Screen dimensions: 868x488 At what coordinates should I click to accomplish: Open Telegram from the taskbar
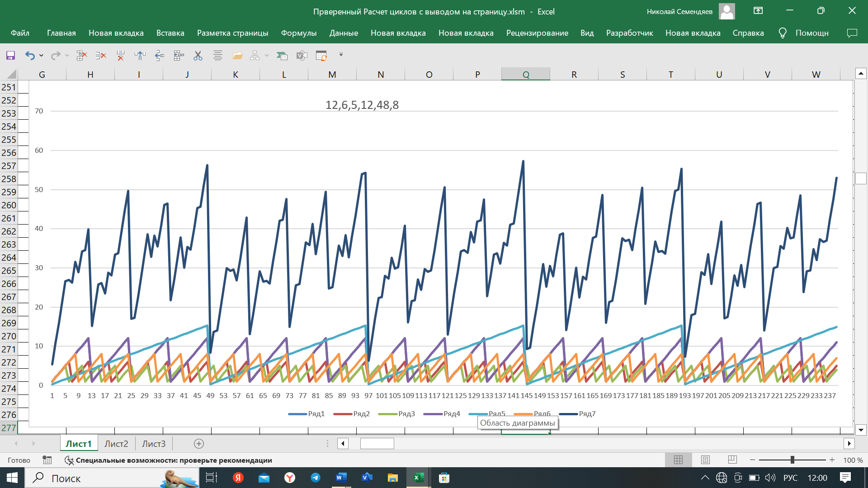tap(316, 478)
